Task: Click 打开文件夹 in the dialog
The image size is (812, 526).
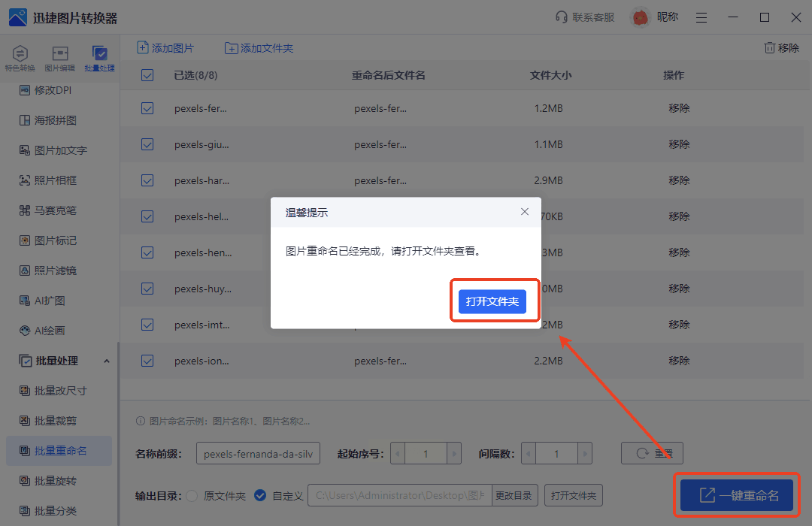Action: point(492,301)
